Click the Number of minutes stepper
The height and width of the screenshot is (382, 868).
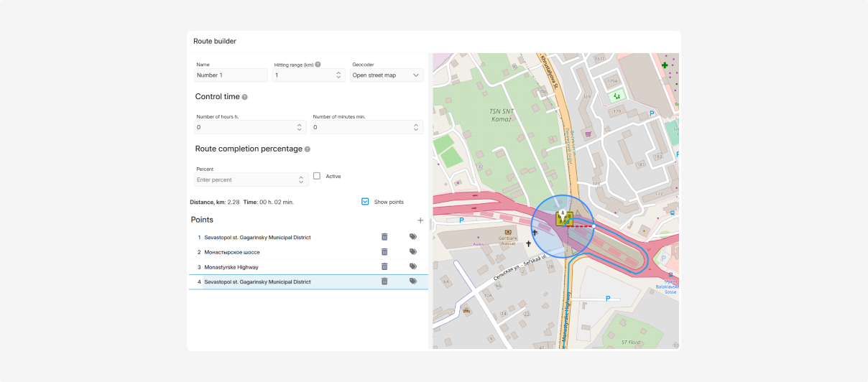(x=416, y=127)
